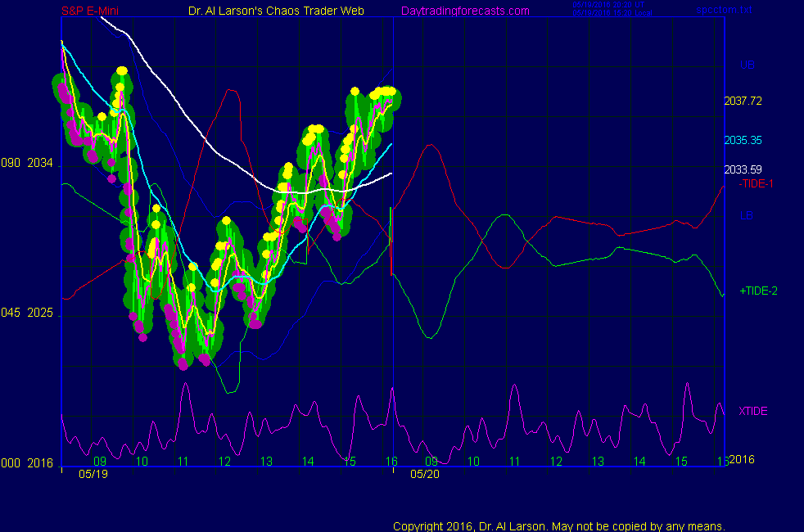Click the 13 hour label for 05/19
This screenshot has height=532, width=804.
(266, 462)
